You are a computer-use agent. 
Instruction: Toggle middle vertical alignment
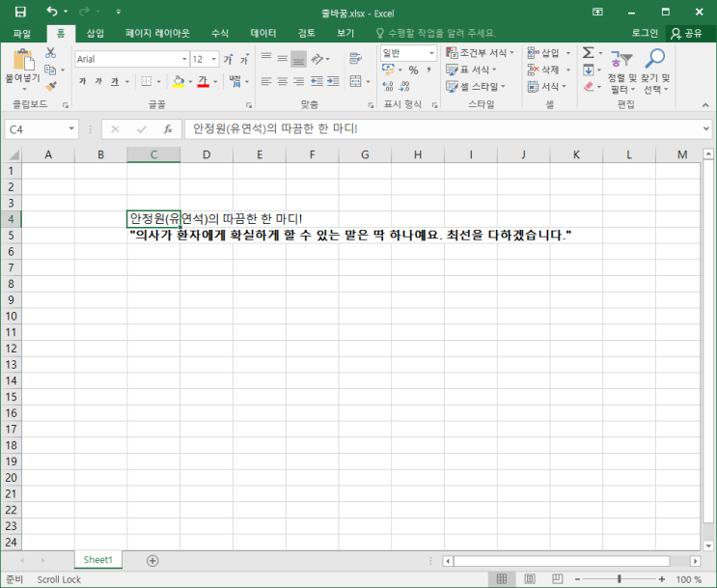point(282,58)
